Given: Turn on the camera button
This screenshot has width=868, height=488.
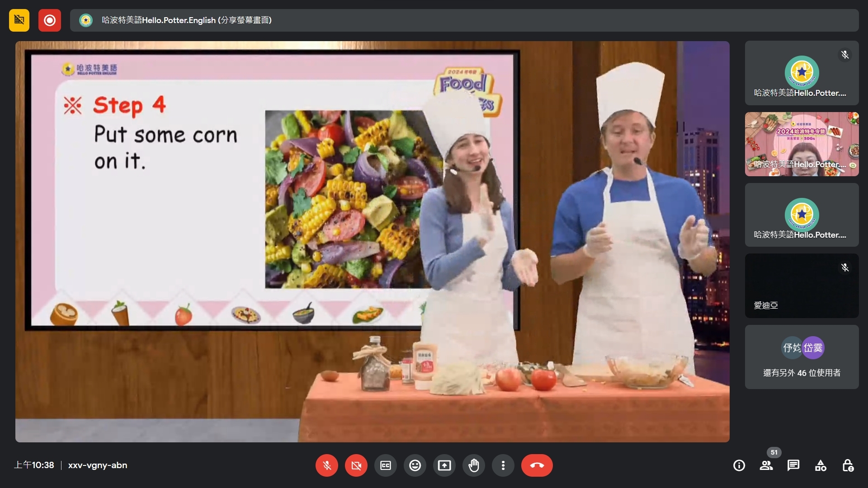Looking at the screenshot, I should (356, 465).
